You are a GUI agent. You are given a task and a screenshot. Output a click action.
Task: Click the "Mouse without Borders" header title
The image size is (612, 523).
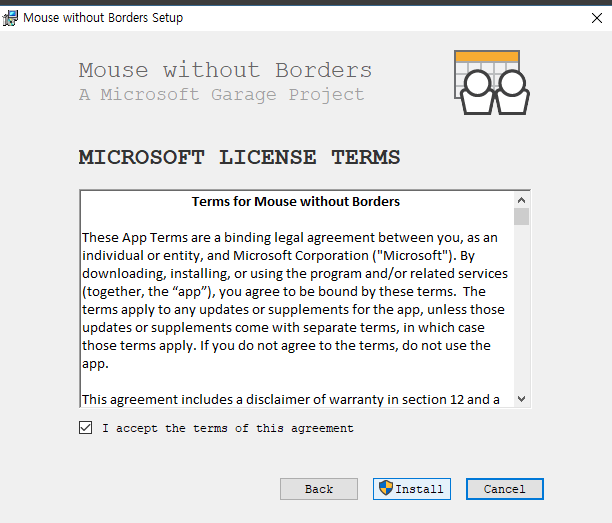[x=225, y=70]
